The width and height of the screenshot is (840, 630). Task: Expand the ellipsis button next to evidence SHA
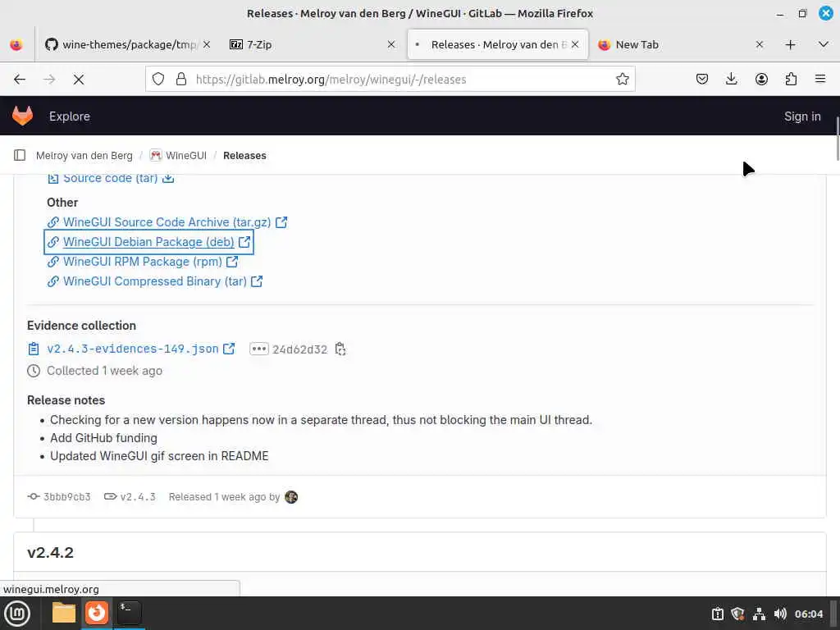coord(258,349)
